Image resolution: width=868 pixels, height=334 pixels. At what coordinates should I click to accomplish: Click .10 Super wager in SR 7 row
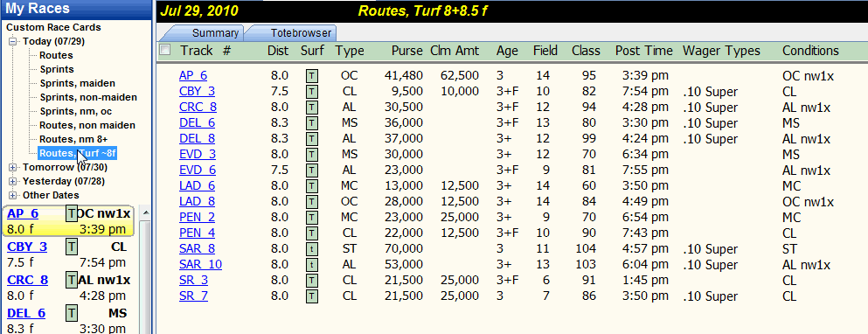pyautogui.click(x=711, y=296)
